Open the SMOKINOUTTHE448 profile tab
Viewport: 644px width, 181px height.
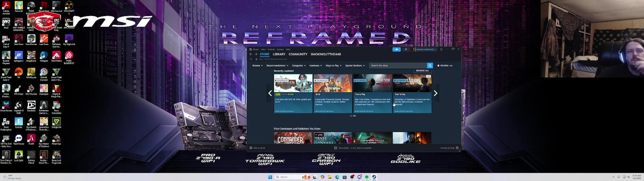pyautogui.click(x=326, y=54)
